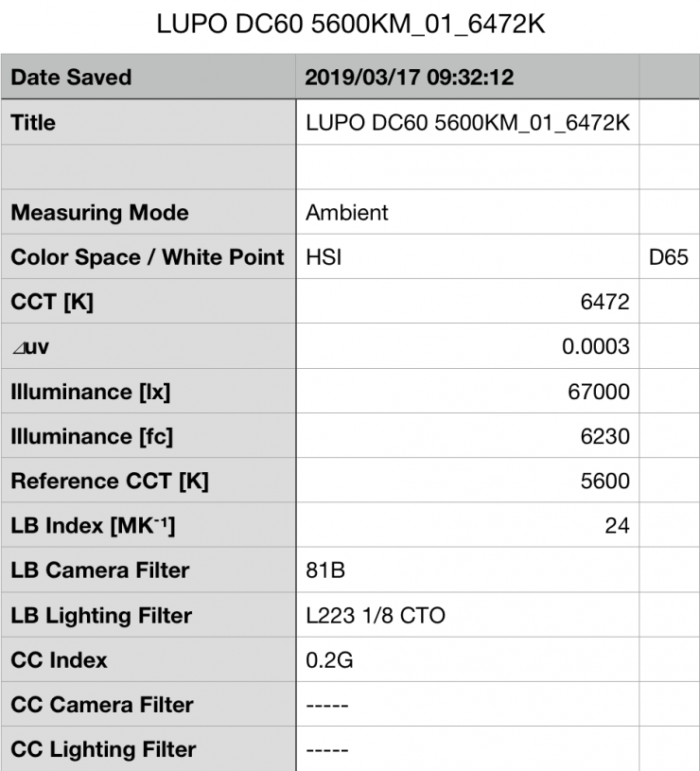The height and width of the screenshot is (771, 700).
Task: Click the Reference CCT value 5600
Action: (606, 482)
